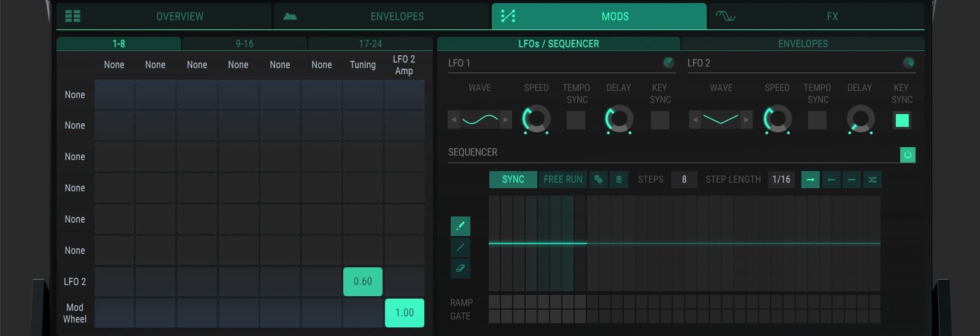Viewport: 980px width, 336px height.
Task: Toggle first Ramp step cell
Action: (x=494, y=302)
